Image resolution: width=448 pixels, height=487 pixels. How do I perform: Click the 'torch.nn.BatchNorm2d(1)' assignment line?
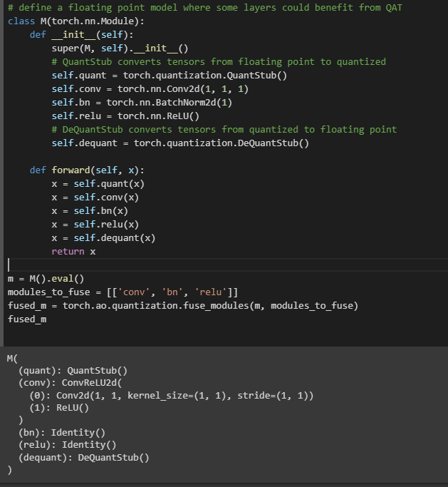142,103
